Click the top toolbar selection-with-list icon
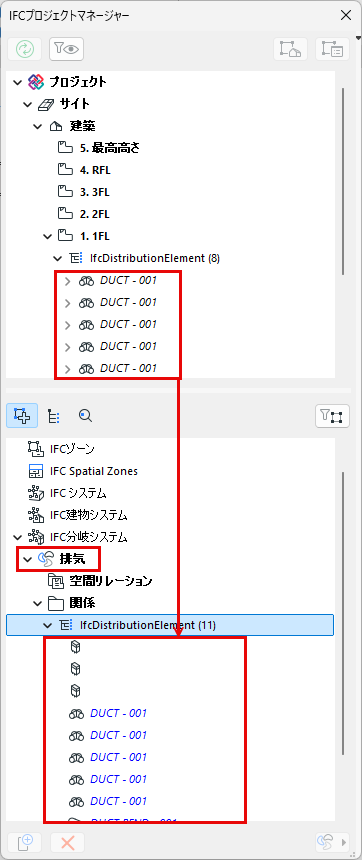Screen dimensions: 362x860 (x=332, y=49)
